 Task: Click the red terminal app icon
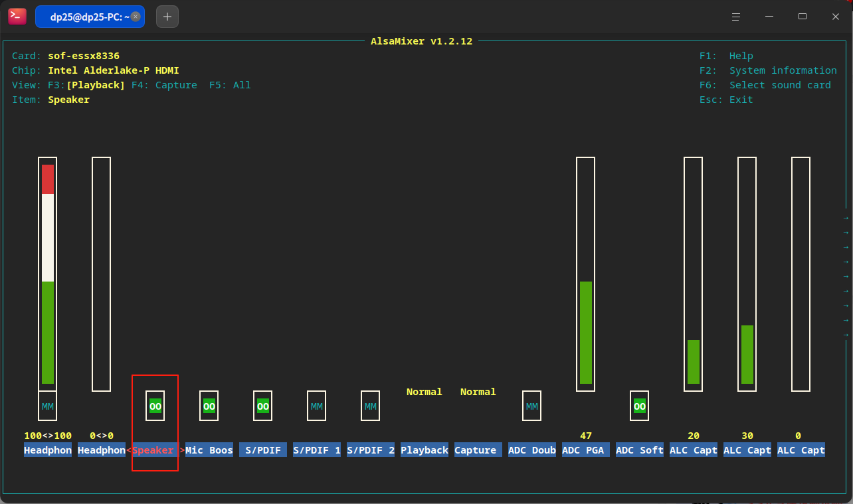pos(17,17)
